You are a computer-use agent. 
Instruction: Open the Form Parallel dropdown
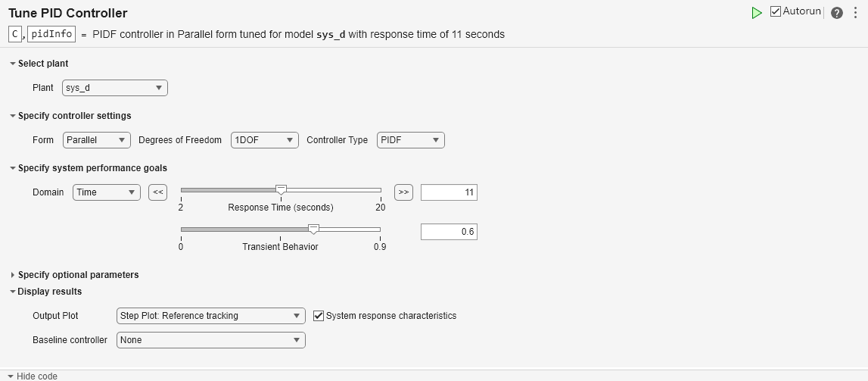pos(98,140)
